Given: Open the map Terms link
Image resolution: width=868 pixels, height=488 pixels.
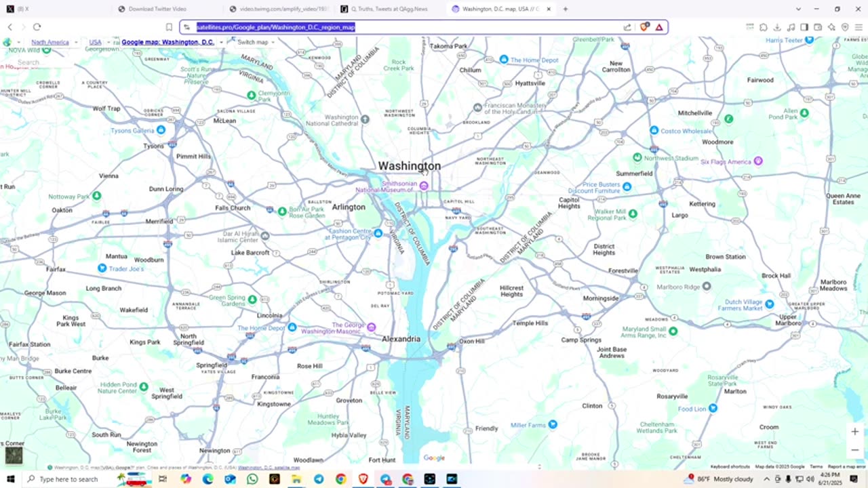Looking at the screenshot, I should (816, 466).
